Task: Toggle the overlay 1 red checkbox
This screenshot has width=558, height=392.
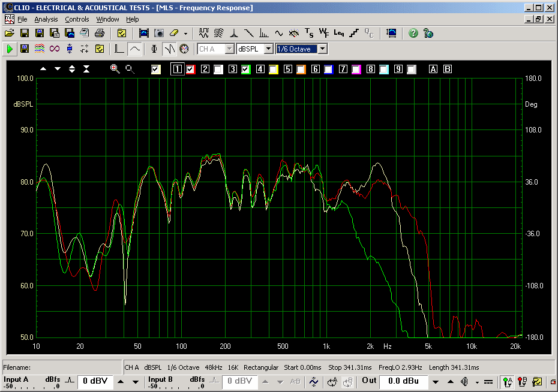Action: pyautogui.click(x=191, y=70)
